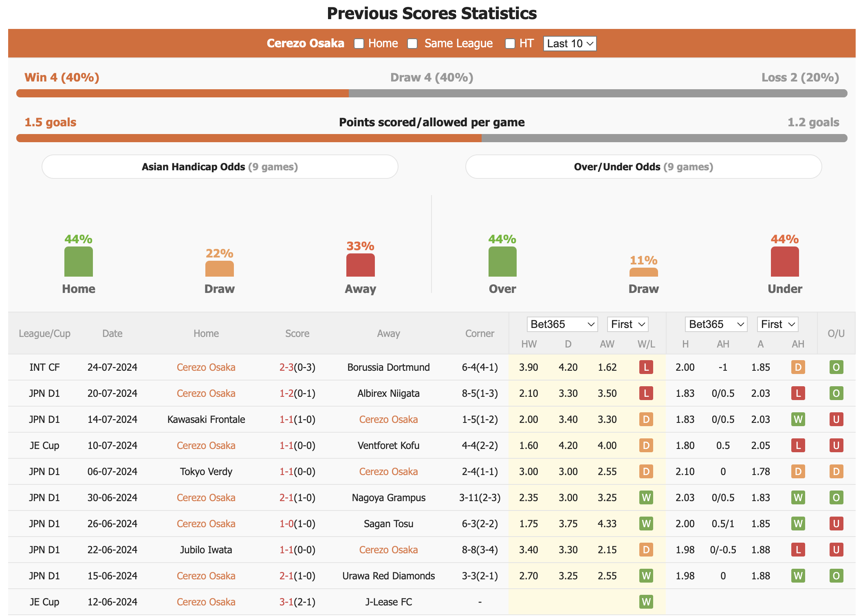
Task: Open the 2-3 score against Dortmund
Action: [x=286, y=367]
